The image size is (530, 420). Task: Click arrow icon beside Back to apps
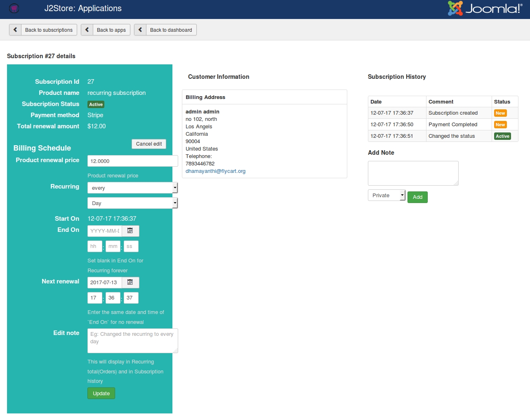(87, 30)
